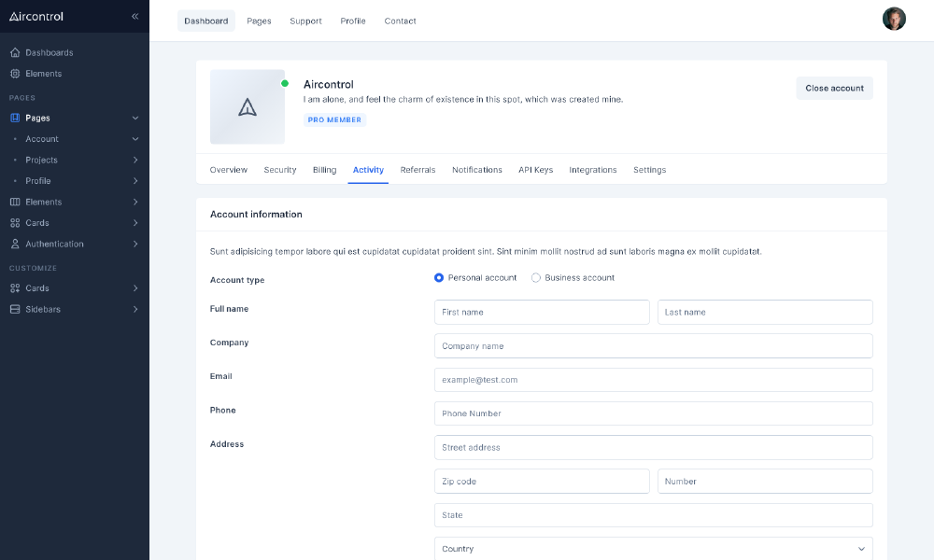Click the Sidebars icon under Customize
Image resolution: width=934 pixels, height=560 pixels.
15,309
